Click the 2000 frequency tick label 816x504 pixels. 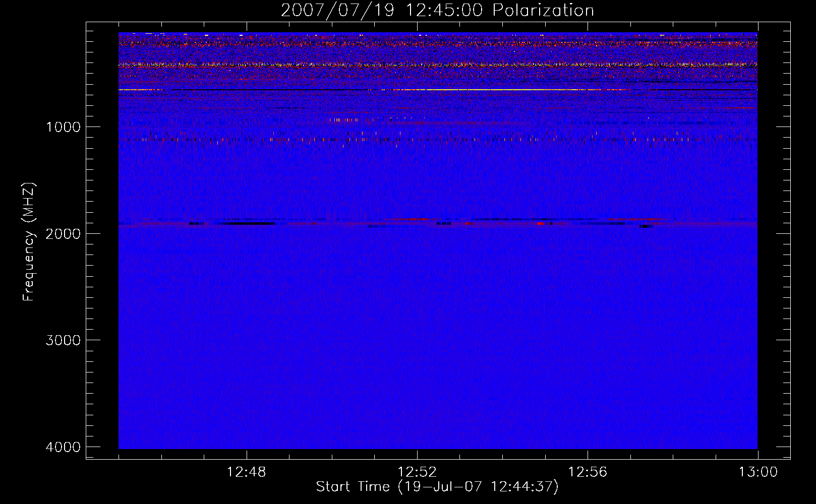pyautogui.click(x=63, y=234)
